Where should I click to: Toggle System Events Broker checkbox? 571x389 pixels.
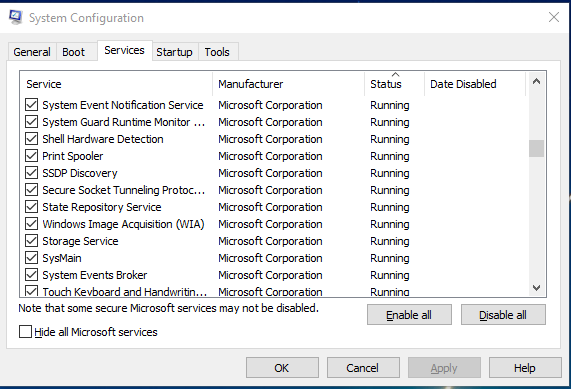[x=31, y=275]
